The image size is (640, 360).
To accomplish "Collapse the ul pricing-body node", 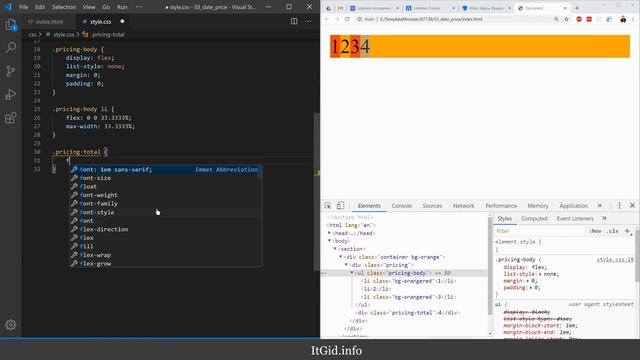I will (352, 273).
